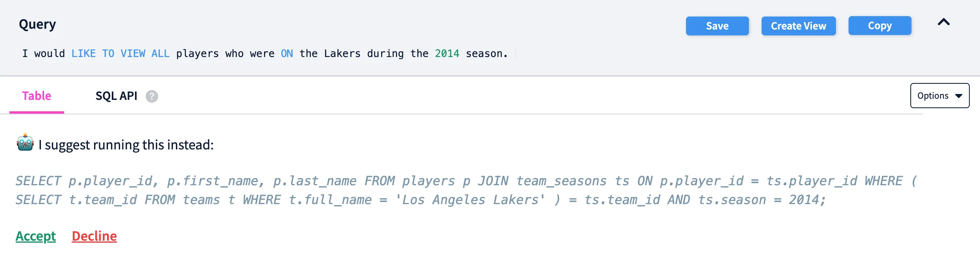980x269 pixels.
Task: Accept the suggested SQL query
Action: (36, 236)
